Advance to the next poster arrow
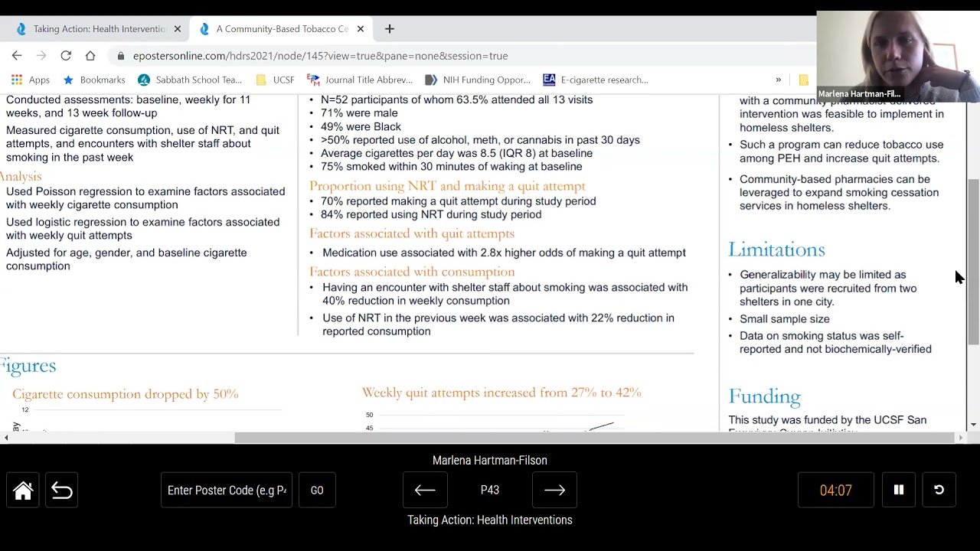 (554, 491)
